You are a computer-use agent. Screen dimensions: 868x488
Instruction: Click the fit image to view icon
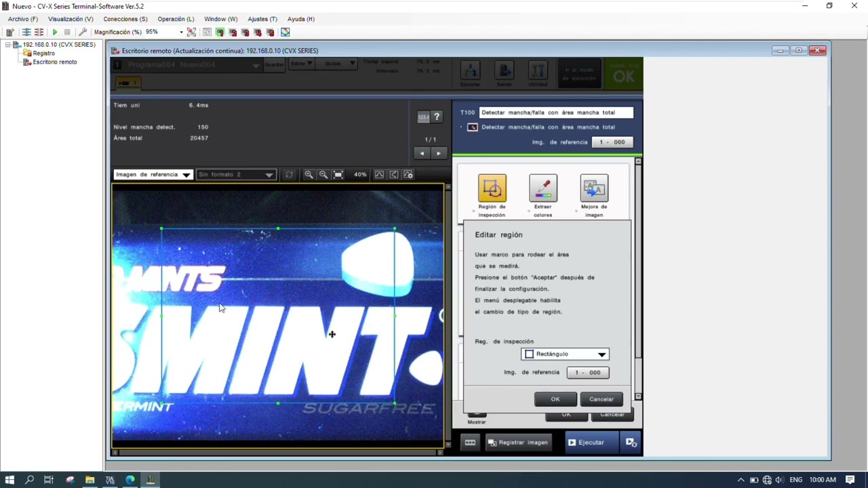[x=338, y=174]
